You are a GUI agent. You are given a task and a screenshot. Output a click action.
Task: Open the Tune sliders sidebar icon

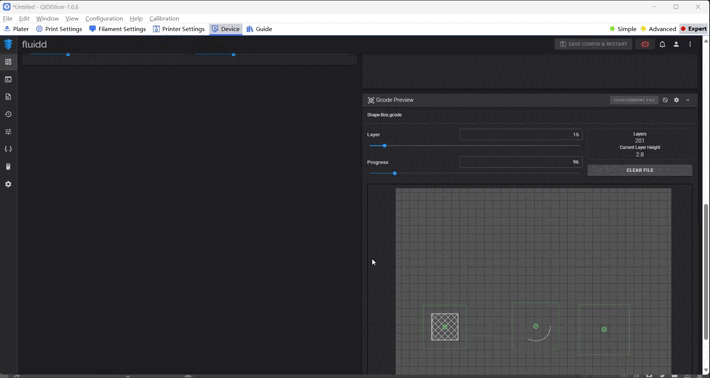[8, 132]
